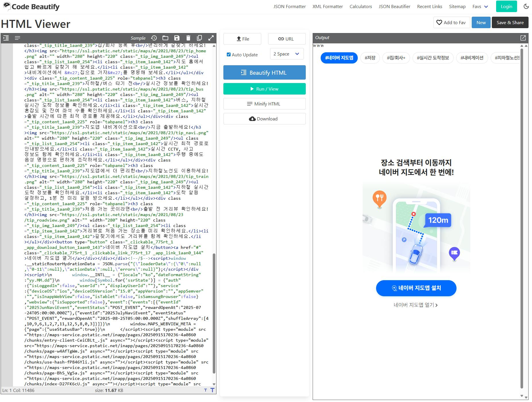Select the #집/회사+ tab in output
Image resolution: width=532 pixels, height=402 pixels.
[396, 58]
